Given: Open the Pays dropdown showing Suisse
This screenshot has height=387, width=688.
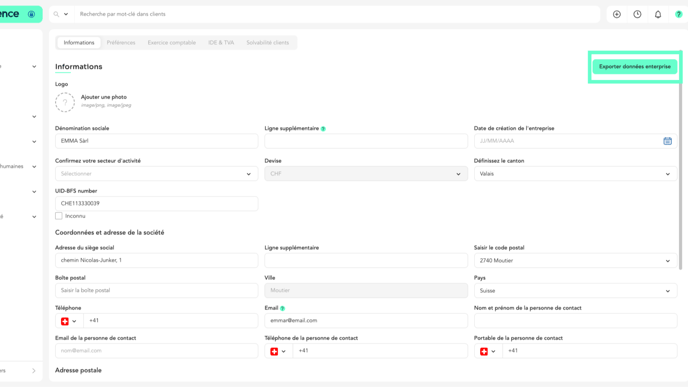Looking at the screenshot, I should 575,291.
